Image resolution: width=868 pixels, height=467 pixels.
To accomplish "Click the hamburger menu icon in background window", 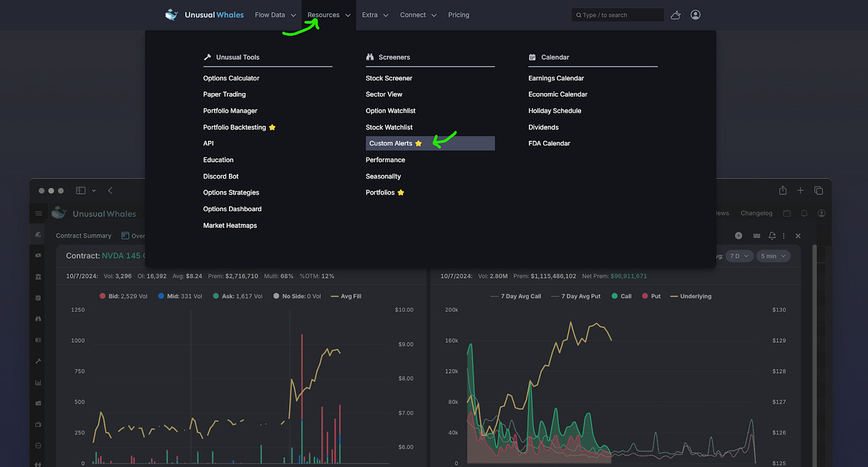I will click(39, 214).
